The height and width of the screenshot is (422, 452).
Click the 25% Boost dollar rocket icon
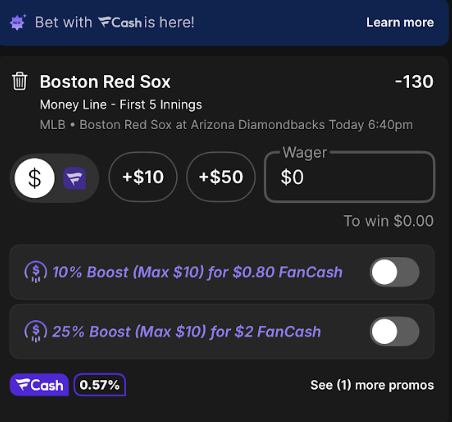pyautogui.click(x=36, y=331)
